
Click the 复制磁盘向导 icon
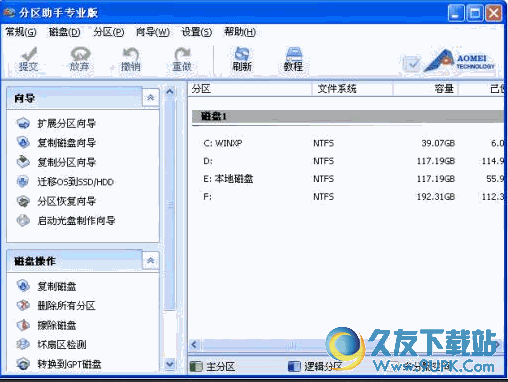click(x=23, y=143)
